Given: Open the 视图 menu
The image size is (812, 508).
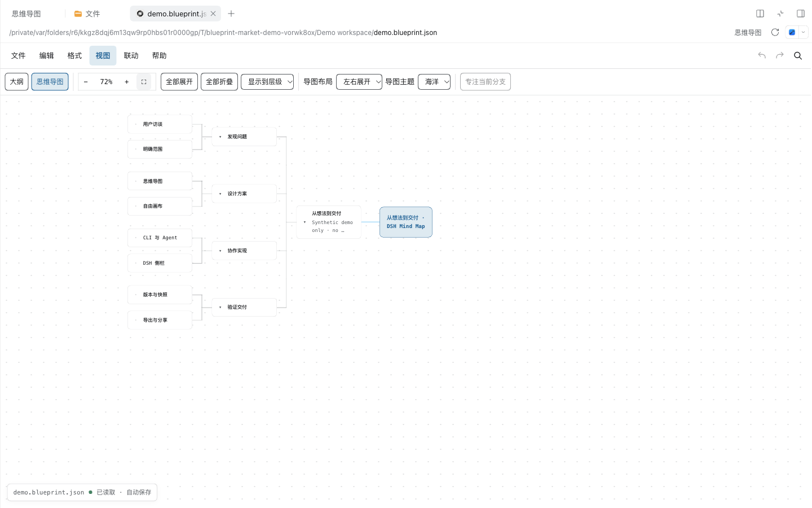Looking at the screenshot, I should [103, 55].
